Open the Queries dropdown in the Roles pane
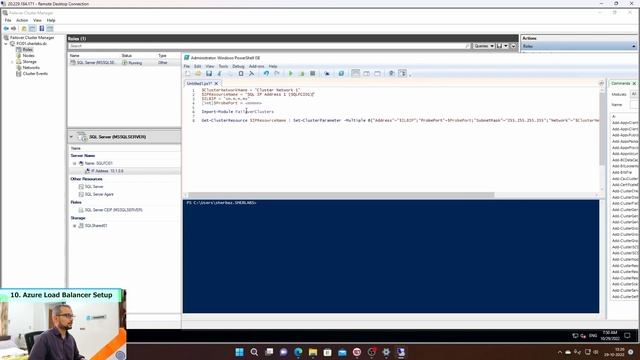 coord(484,46)
